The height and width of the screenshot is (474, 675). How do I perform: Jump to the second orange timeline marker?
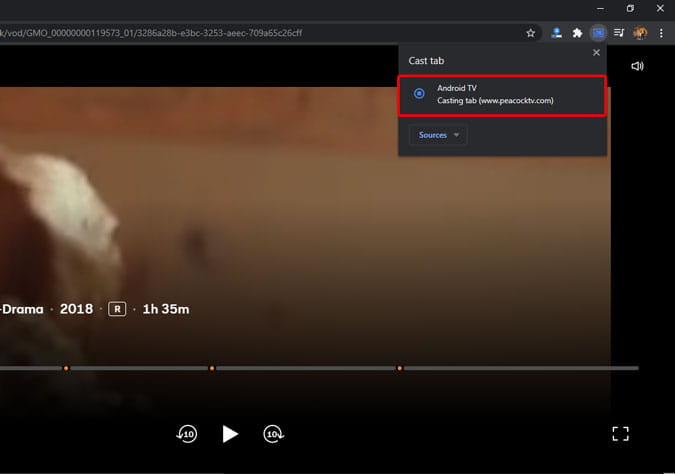point(212,369)
